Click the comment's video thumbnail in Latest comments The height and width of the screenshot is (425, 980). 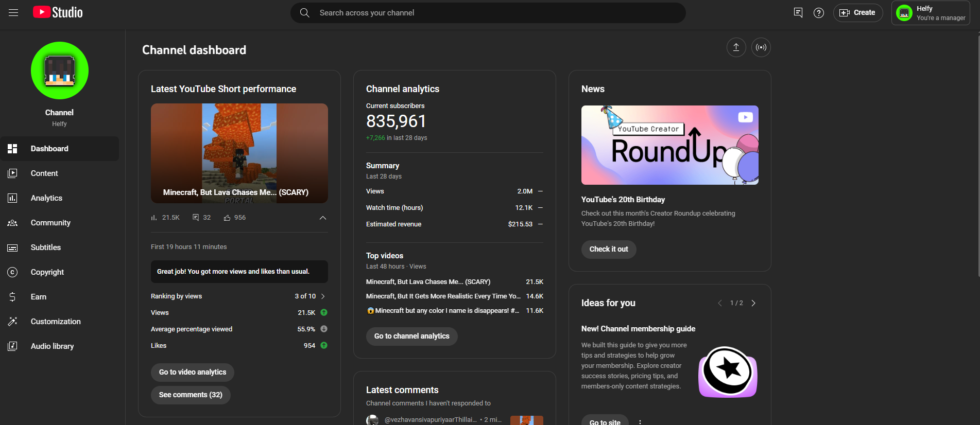click(527, 420)
